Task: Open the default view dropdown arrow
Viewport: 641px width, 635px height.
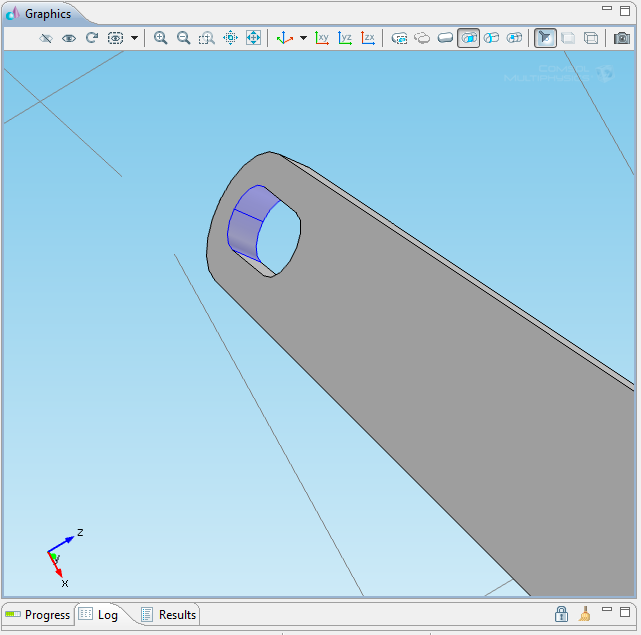Action: (303, 38)
